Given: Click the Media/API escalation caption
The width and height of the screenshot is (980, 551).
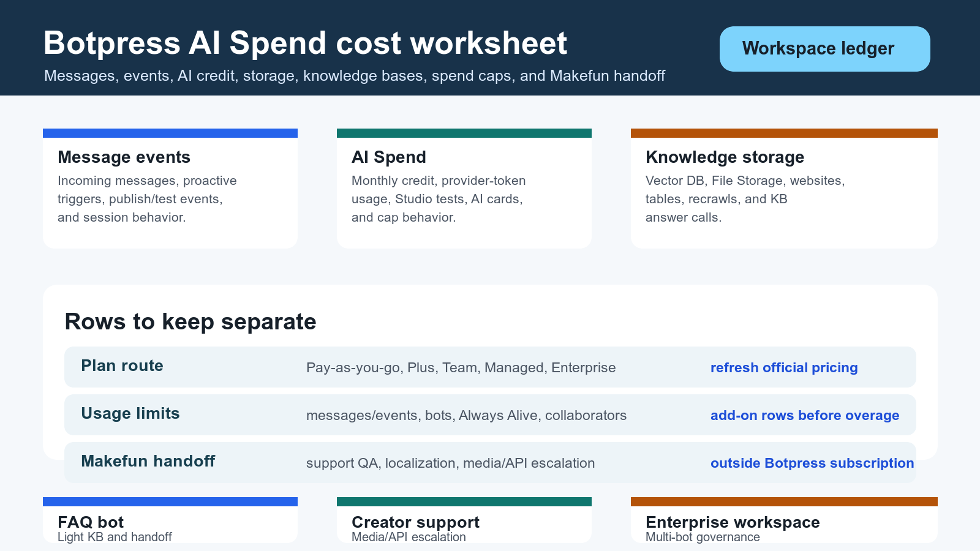Looking at the screenshot, I should click(409, 537).
